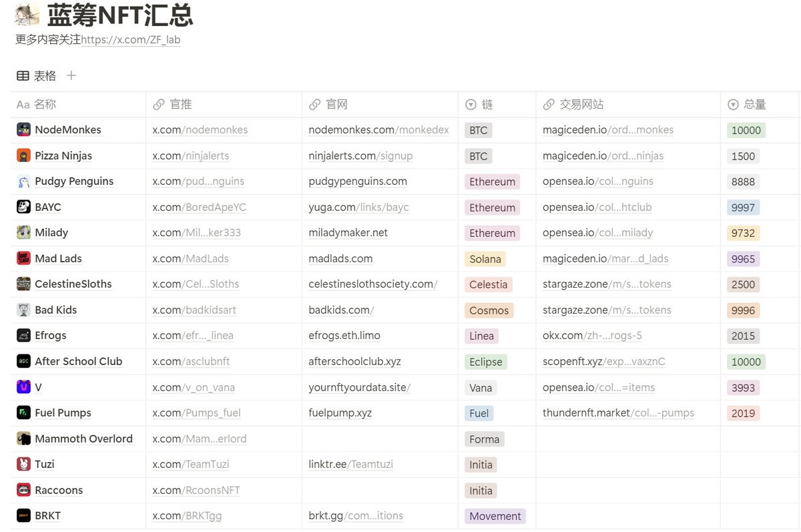Image resolution: width=801 pixels, height=532 pixels.
Task: Open pudgypenguins.com website link
Action: pyautogui.click(x=358, y=182)
